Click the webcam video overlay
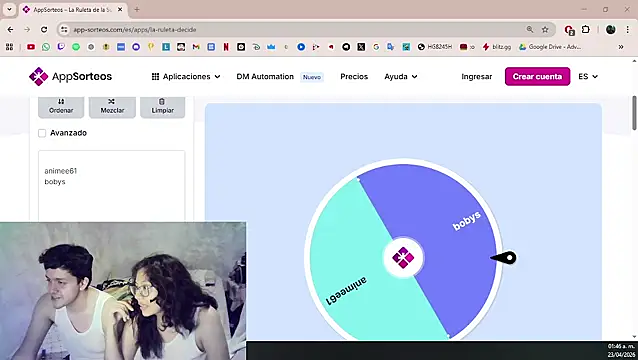638x360 pixels. [123, 291]
